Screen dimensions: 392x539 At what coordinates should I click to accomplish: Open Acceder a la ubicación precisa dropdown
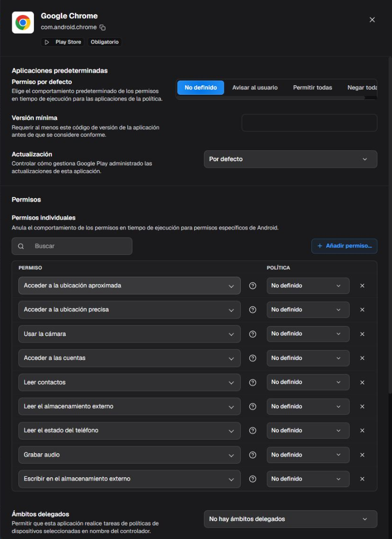pos(129,310)
